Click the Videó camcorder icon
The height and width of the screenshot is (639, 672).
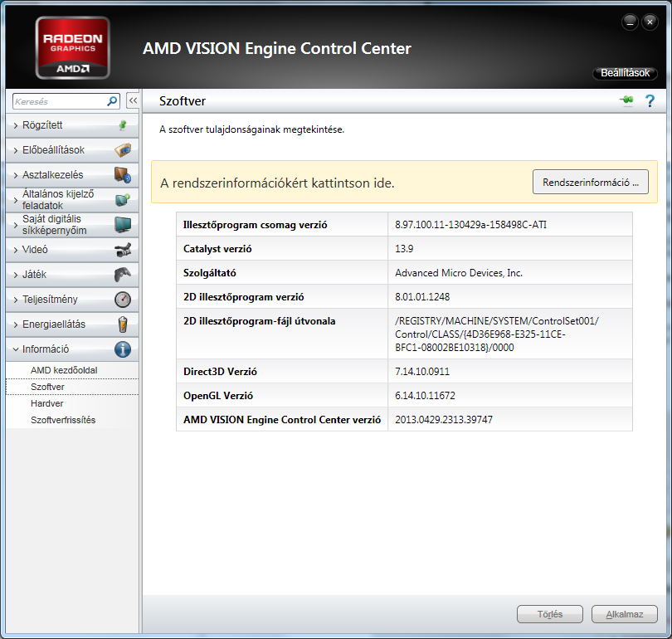[123, 250]
